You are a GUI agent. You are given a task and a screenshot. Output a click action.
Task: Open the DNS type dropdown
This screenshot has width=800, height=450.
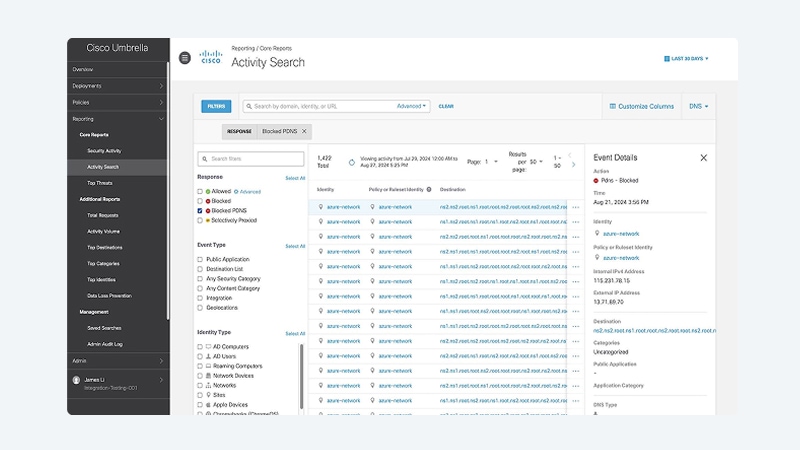698,106
